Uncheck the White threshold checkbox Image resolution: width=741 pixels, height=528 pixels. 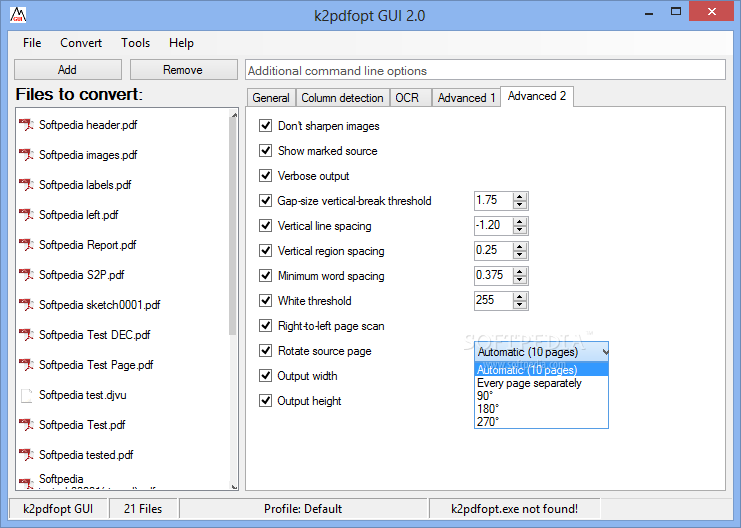[x=266, y=301]
